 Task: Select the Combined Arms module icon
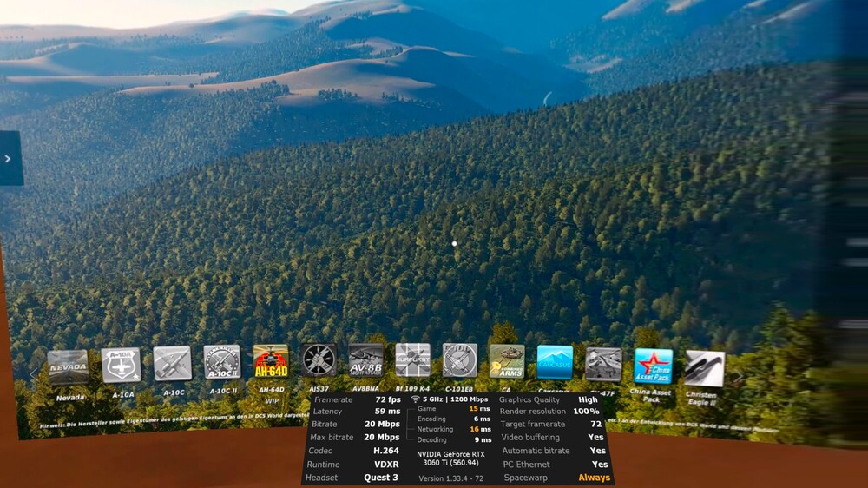tap(507, 362)
